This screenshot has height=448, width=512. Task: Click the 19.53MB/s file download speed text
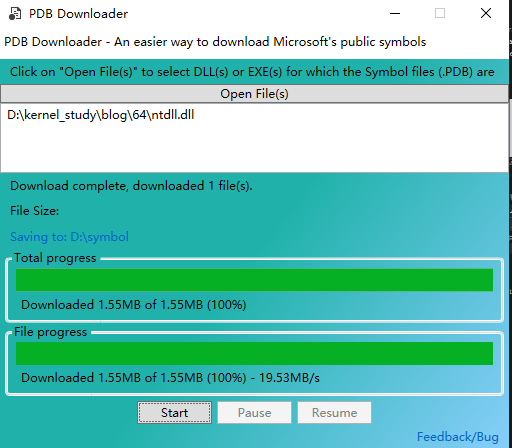point(289,378)
